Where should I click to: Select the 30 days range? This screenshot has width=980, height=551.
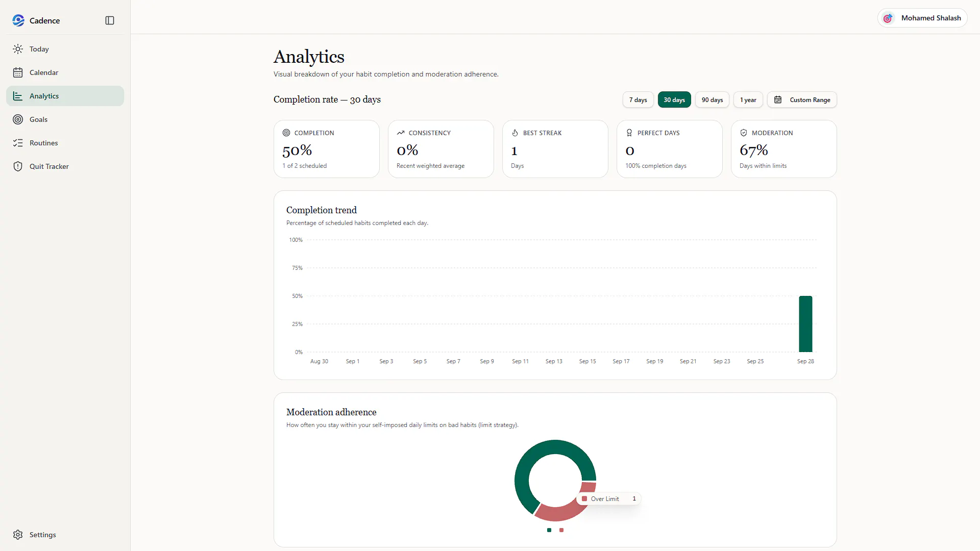click(x=674, y=99)
